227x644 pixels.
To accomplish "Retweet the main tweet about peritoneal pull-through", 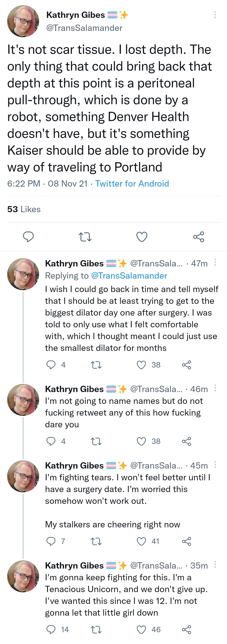I will pos(85,237).
